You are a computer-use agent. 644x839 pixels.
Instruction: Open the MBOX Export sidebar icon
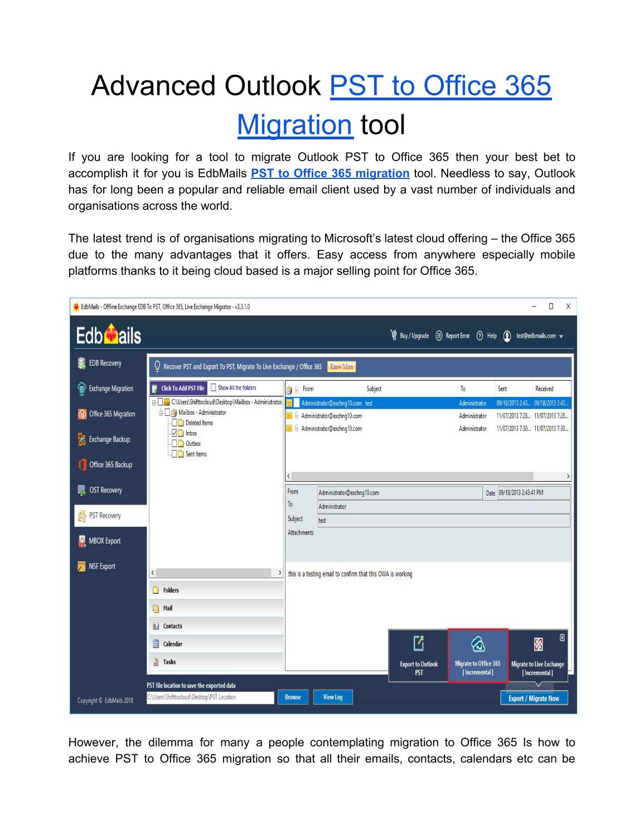(x=82, y=541)
